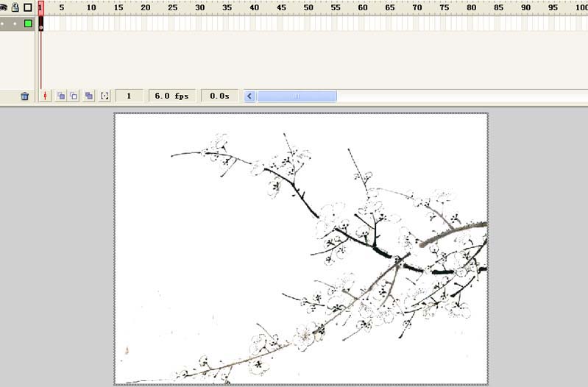
Task: Select the plum blossom image on the stage
Action: pos(301,249)
